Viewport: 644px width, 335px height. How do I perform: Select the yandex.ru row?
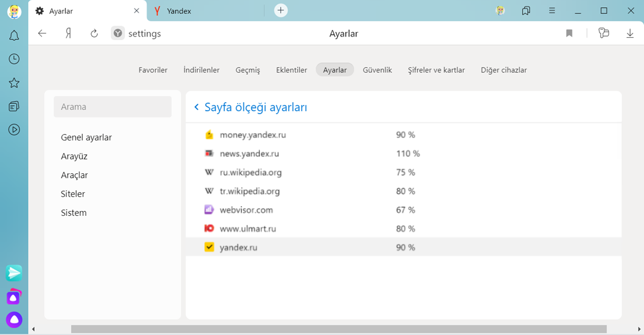pyautogui.click(x=404, y=247)
